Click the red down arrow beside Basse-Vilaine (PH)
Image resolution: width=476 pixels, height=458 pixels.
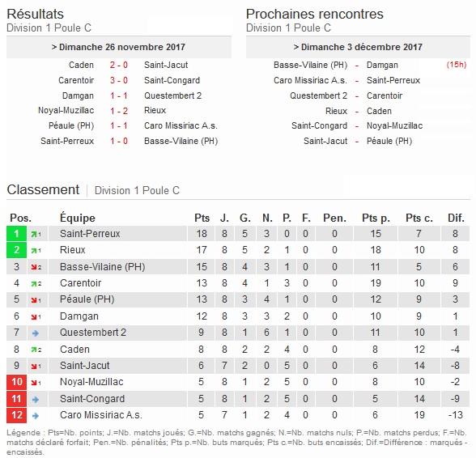click(x=33, y=267)
